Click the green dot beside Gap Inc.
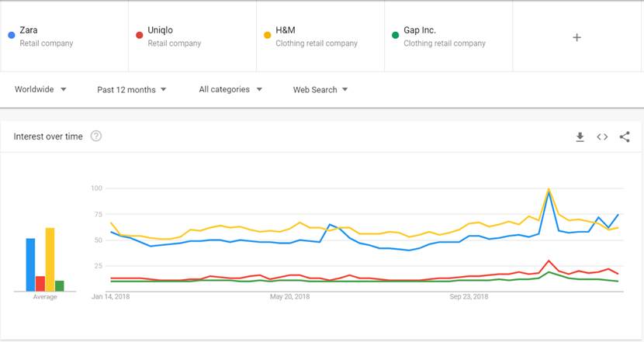This screenshot has width=644, height=342. [x=395, y=34]
